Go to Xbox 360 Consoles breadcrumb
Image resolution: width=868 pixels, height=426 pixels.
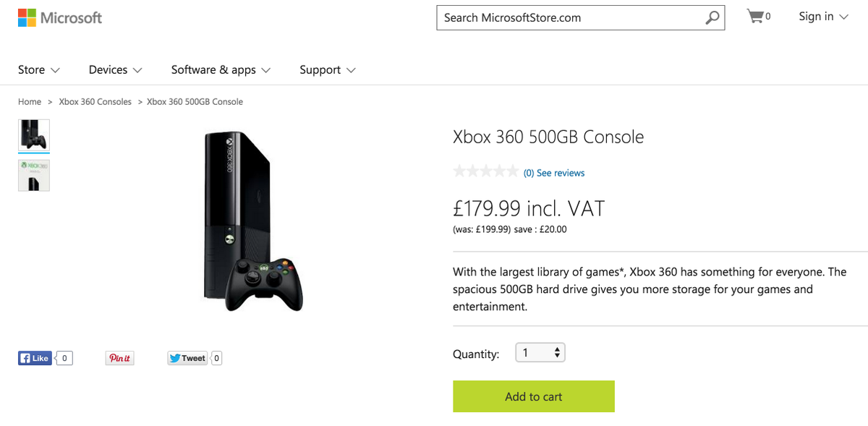coord(95,102)
